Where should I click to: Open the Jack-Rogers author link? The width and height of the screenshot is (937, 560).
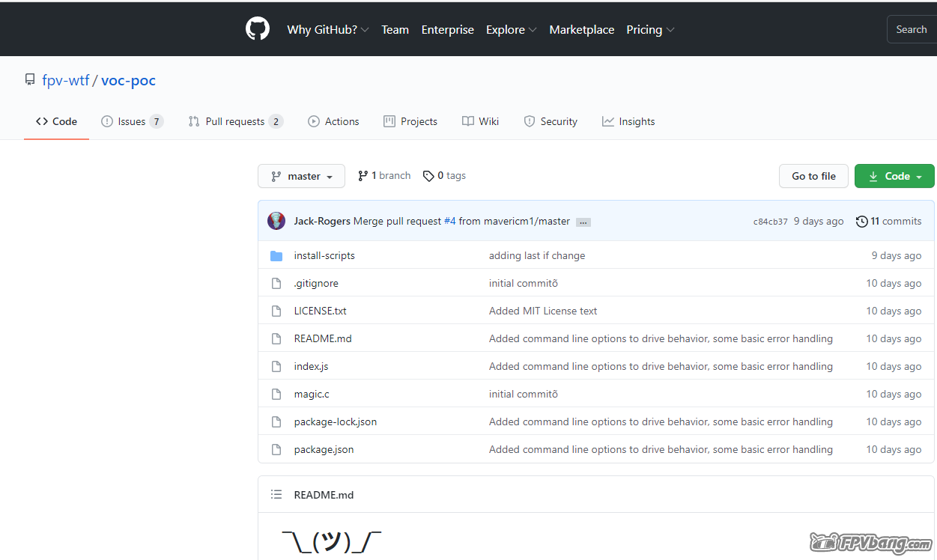point(322,221)
